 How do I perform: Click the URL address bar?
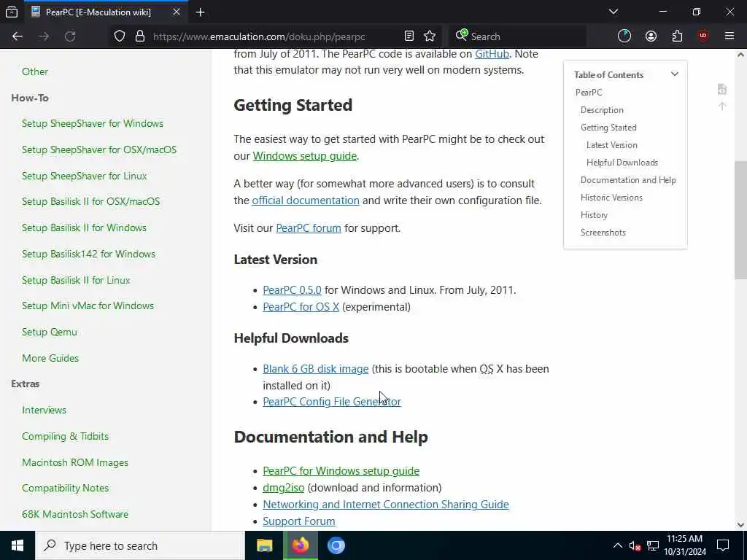(x=274, y=36)
